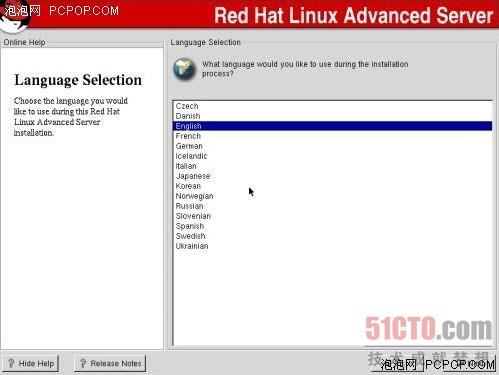Click the Language Selection help heading
Image resolution: width=499 pixels, height=375 pixels.
tap(78, 80)
